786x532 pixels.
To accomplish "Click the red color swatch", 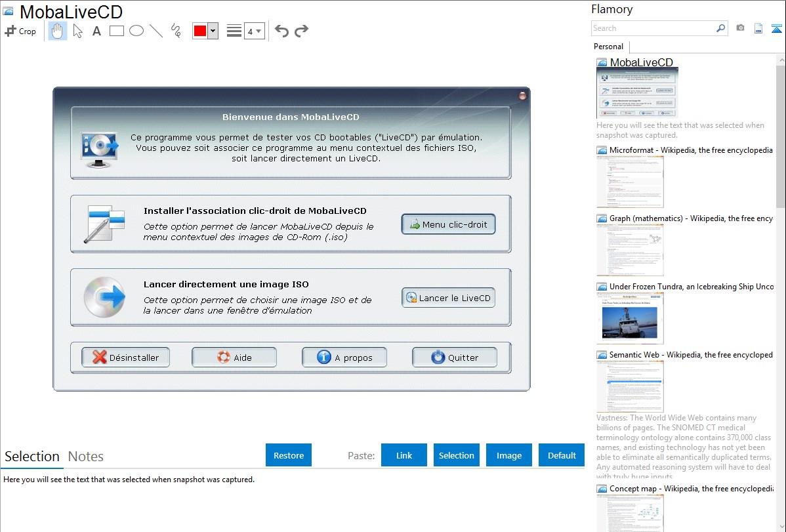I will (200, 31).
